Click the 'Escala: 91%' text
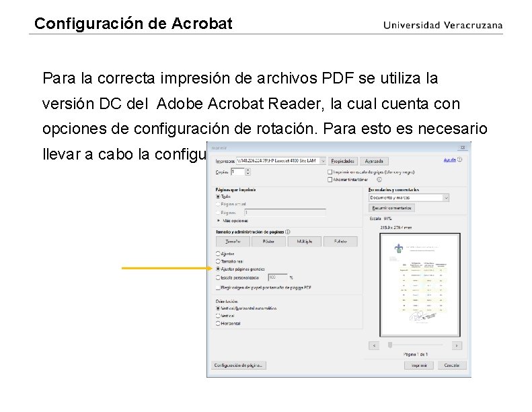The width and height of the screenshot is (532, 412). (381, 219)
